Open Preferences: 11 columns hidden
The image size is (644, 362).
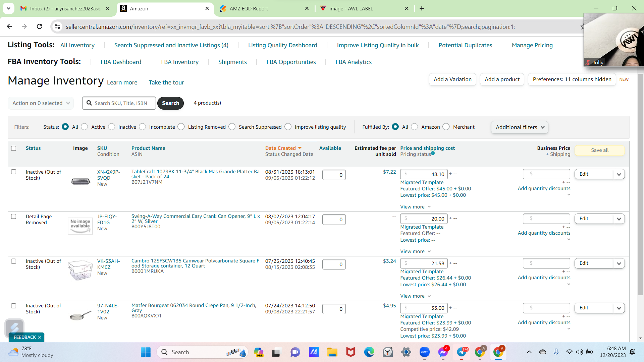572,79
